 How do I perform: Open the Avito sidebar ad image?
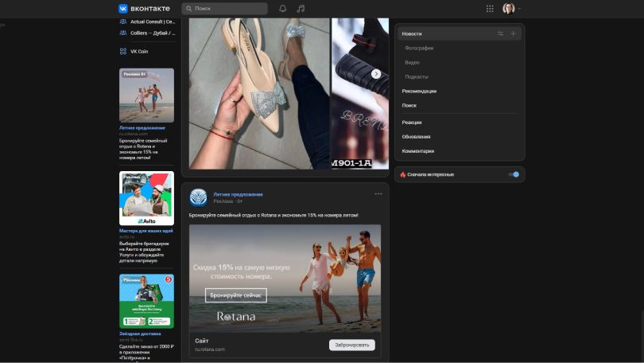click(146, 198)
